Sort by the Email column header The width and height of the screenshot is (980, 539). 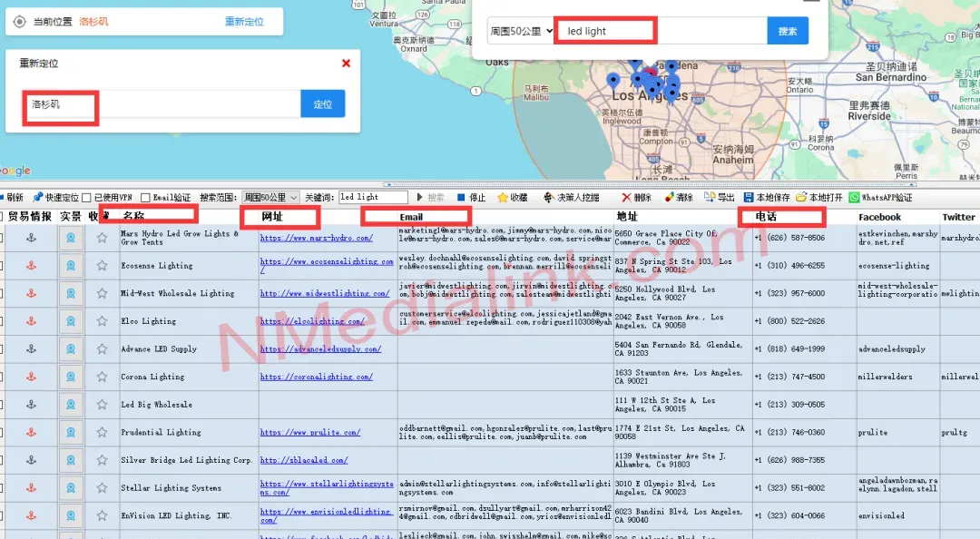click(x=411, y=217)
